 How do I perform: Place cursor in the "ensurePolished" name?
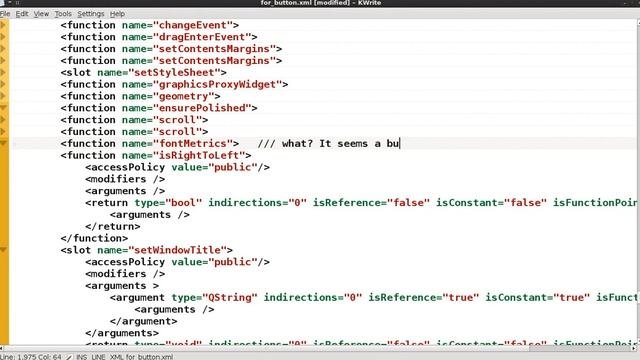[202, 108]
